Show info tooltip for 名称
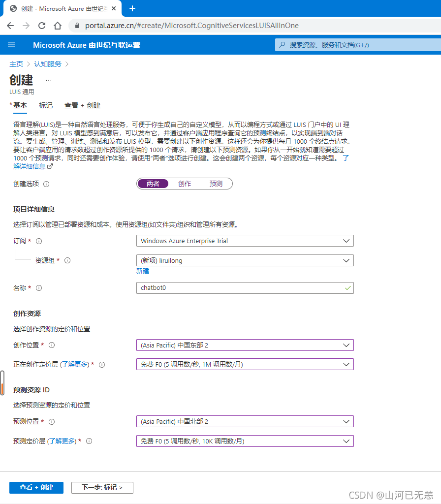This screenshot has height=504, width=441. tap(39, 288)
